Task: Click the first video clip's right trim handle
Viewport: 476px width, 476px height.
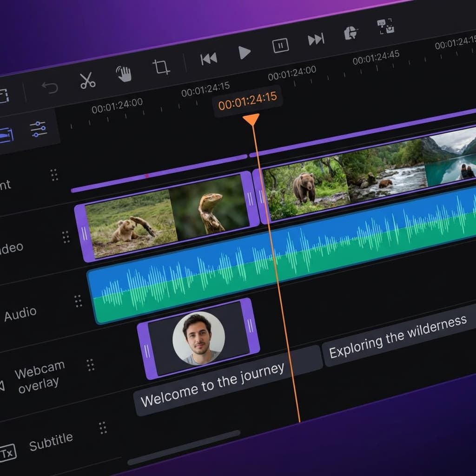Action: [x=250, y=199]
